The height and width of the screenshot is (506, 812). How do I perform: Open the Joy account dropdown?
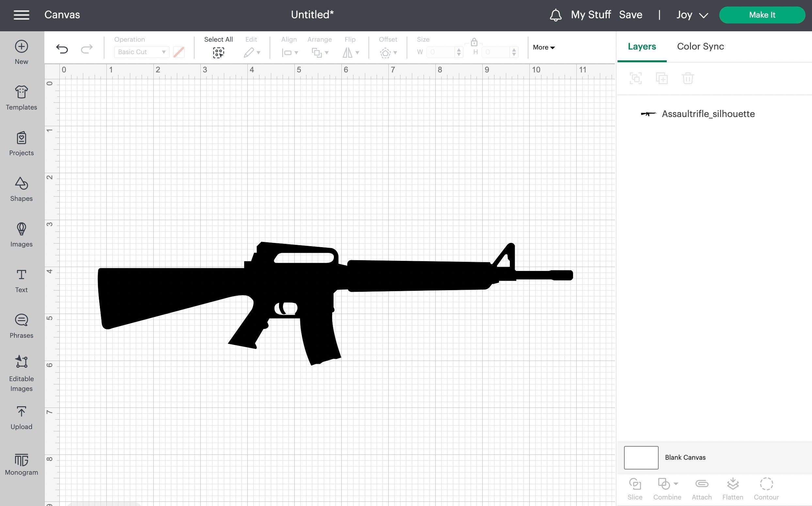[x=691, y=15]
